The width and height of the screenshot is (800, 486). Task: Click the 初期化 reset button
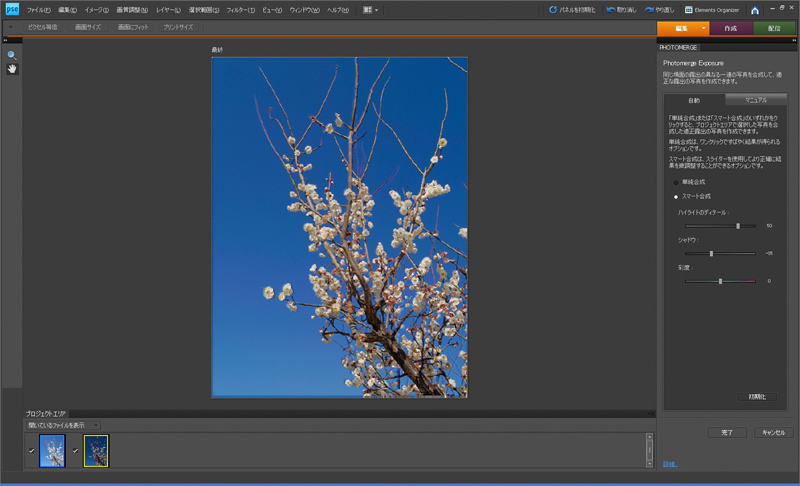757,397
